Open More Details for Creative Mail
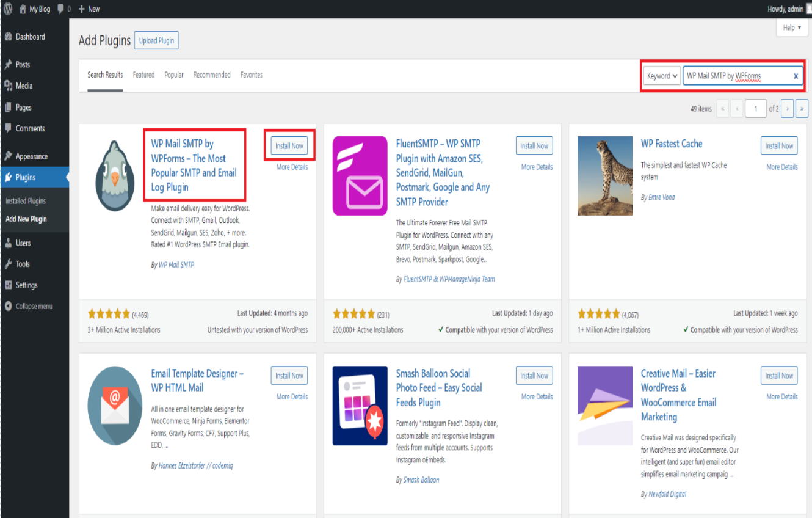This screenshot has height=518, width=812. coord(781,396)
